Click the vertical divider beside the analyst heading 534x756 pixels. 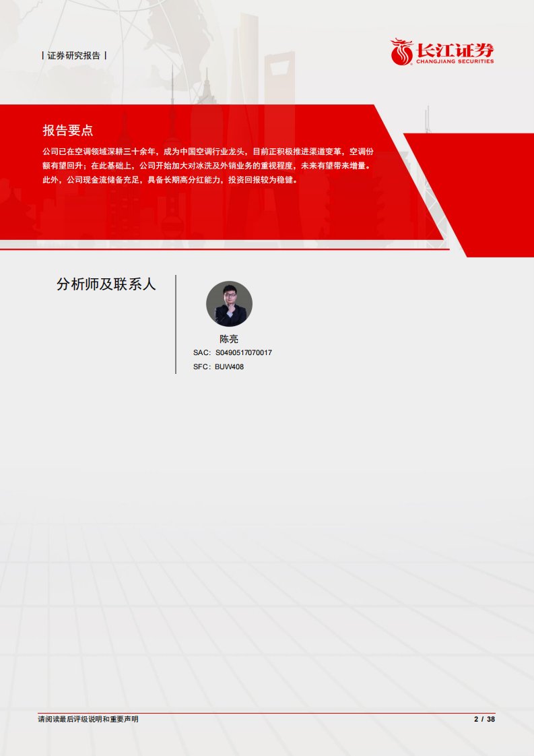click(x=176, y=323)
